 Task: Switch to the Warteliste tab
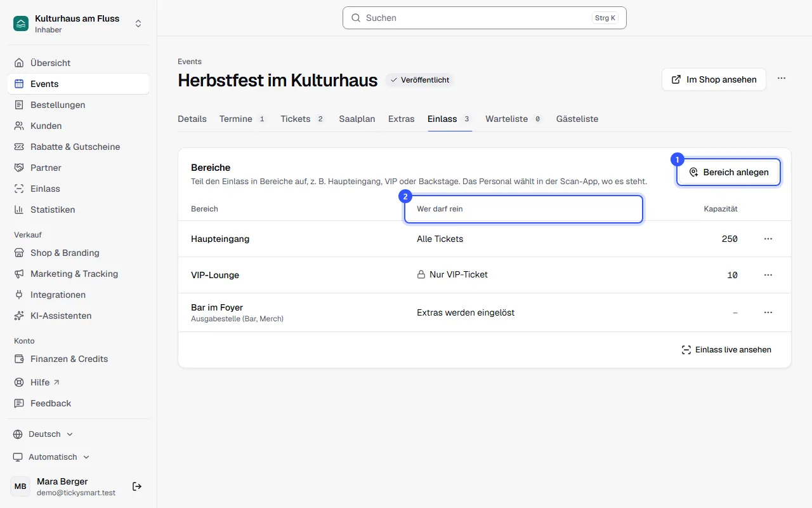(x=514, y=119)
